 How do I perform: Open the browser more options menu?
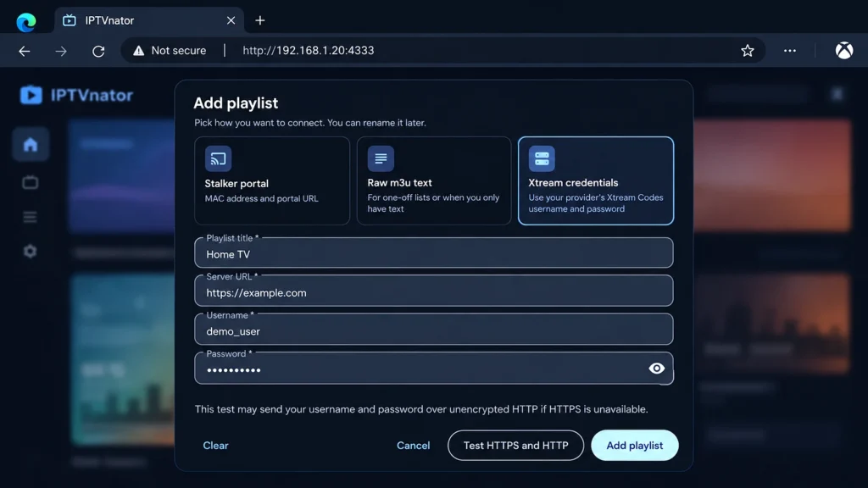790,50
